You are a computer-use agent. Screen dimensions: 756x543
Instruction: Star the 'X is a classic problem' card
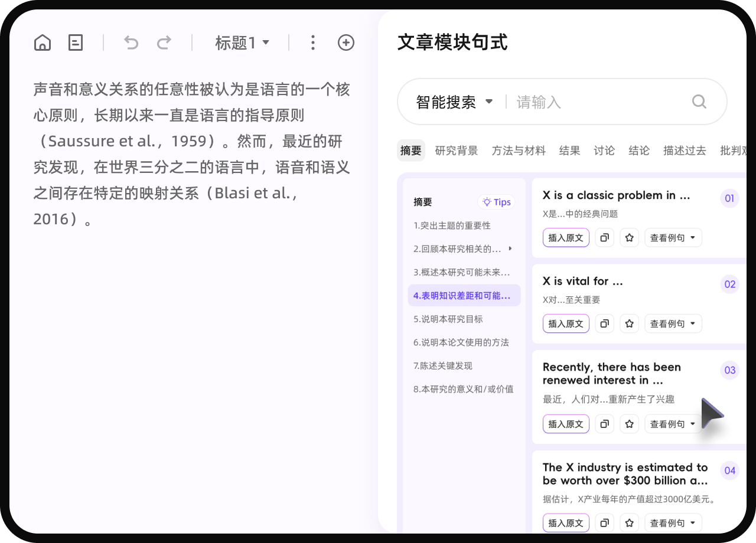pyautogui.click(x=629, y=237)
